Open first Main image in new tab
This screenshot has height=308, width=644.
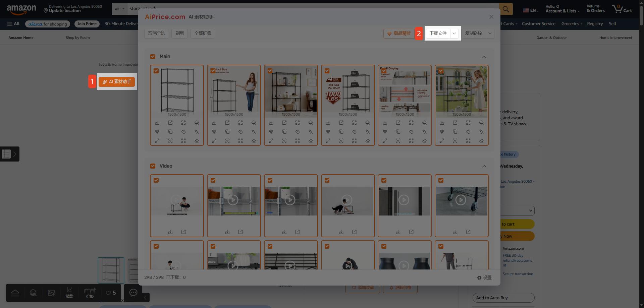(170, 123)
